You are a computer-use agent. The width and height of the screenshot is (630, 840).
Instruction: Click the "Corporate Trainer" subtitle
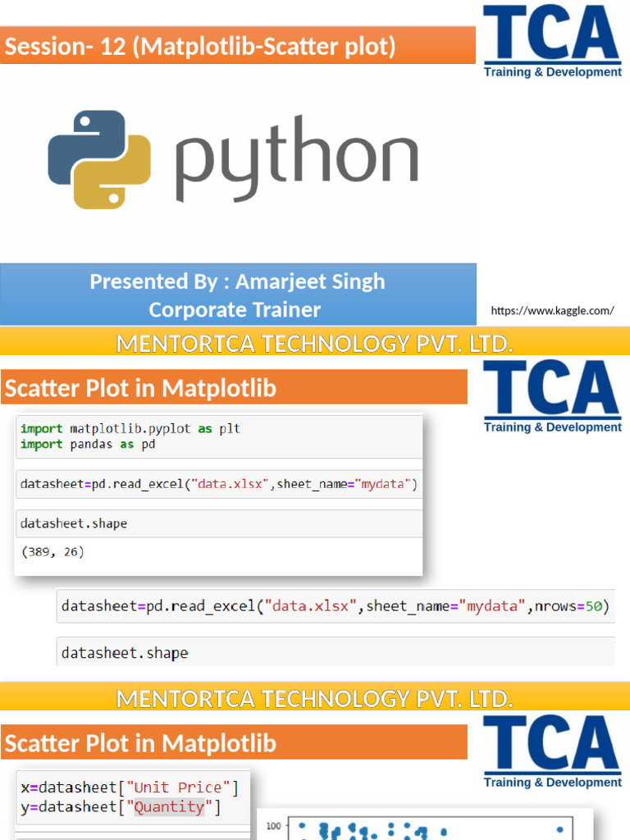[235, 309]
